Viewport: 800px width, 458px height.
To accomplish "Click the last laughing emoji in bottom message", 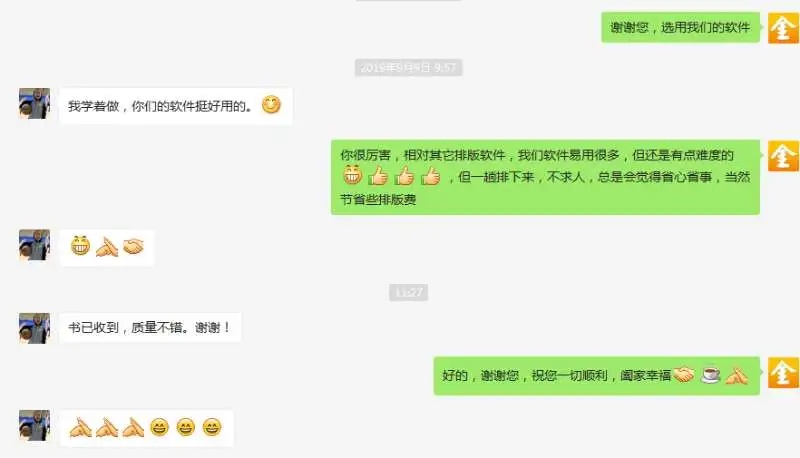I will click(212, 427).
